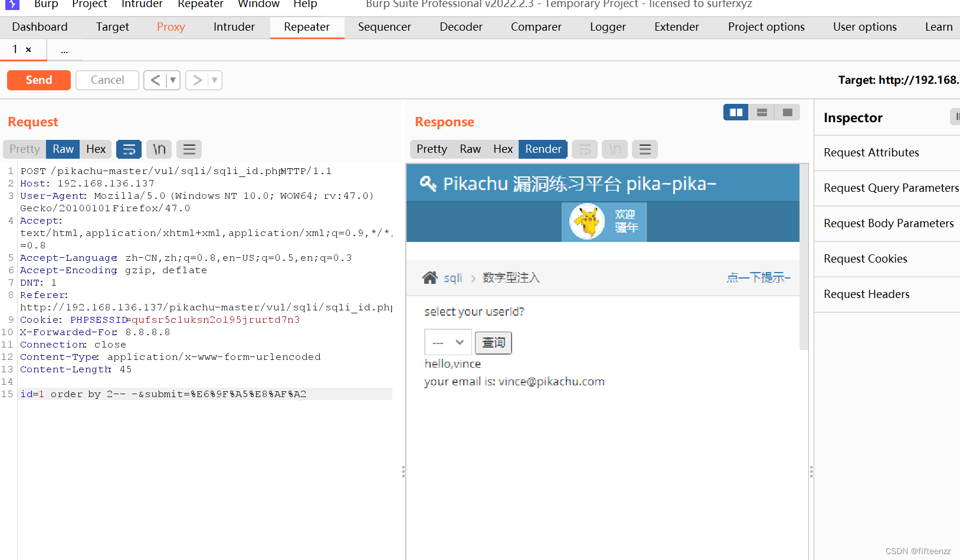Toggle non-printable characters in request

159,149
